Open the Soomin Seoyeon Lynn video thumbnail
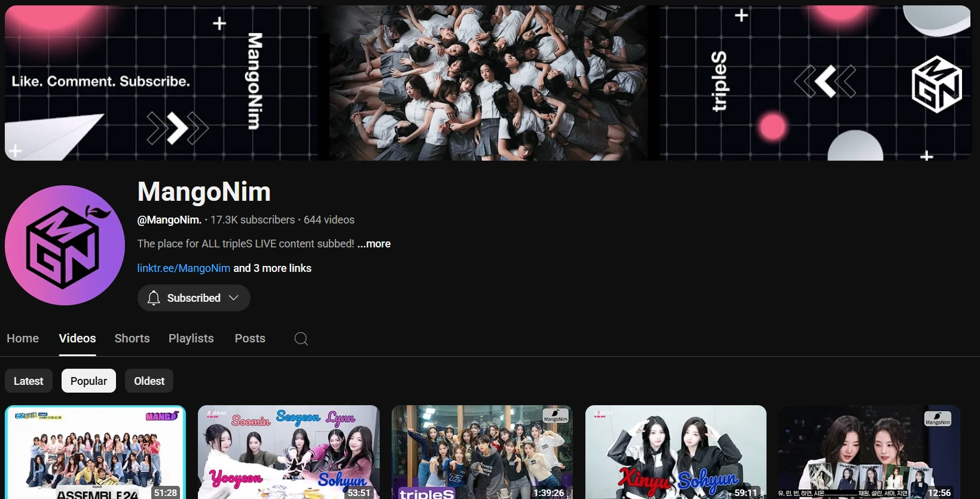 289,452
